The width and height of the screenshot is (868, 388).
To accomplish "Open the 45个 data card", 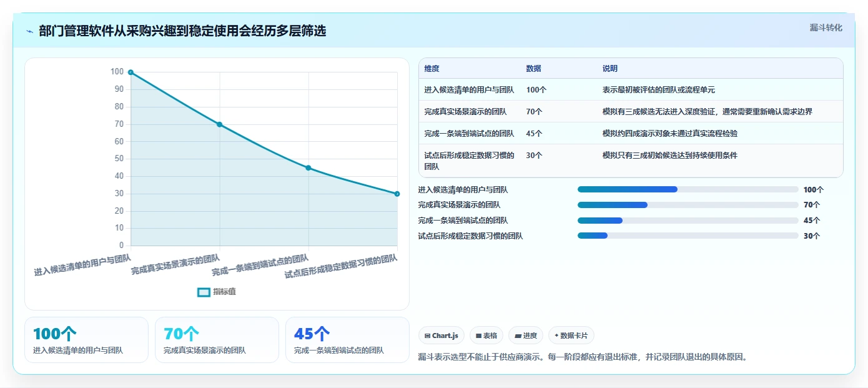I will point(347,340).
